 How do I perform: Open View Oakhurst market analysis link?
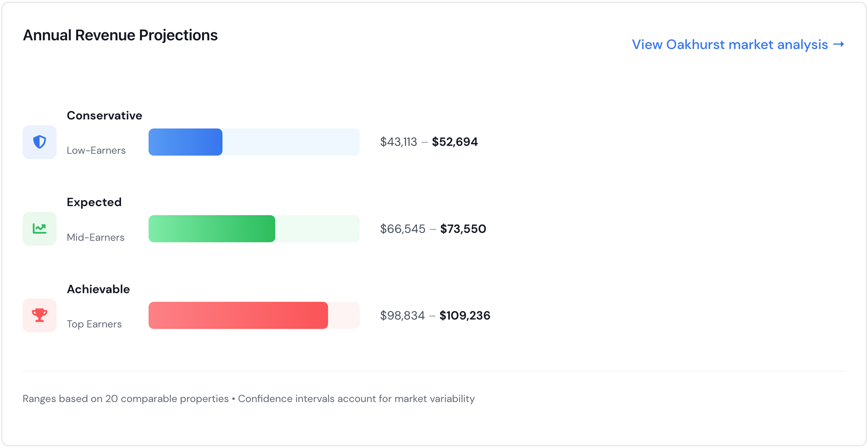730,44
